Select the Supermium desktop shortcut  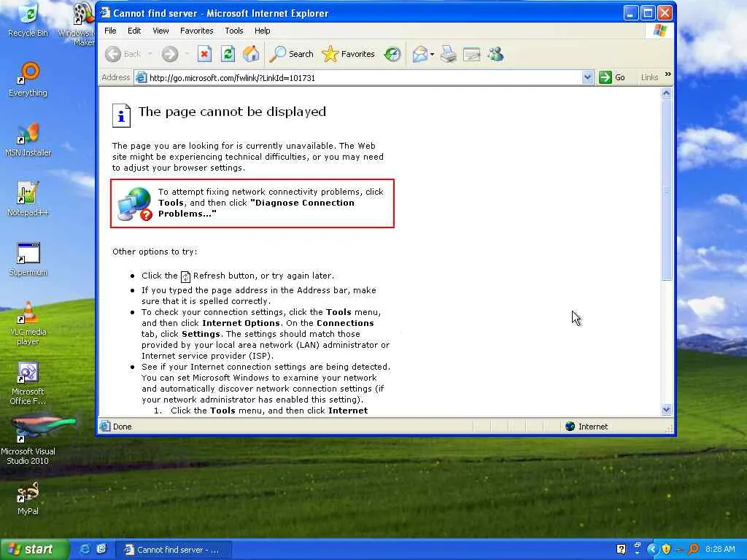(28, 259)
